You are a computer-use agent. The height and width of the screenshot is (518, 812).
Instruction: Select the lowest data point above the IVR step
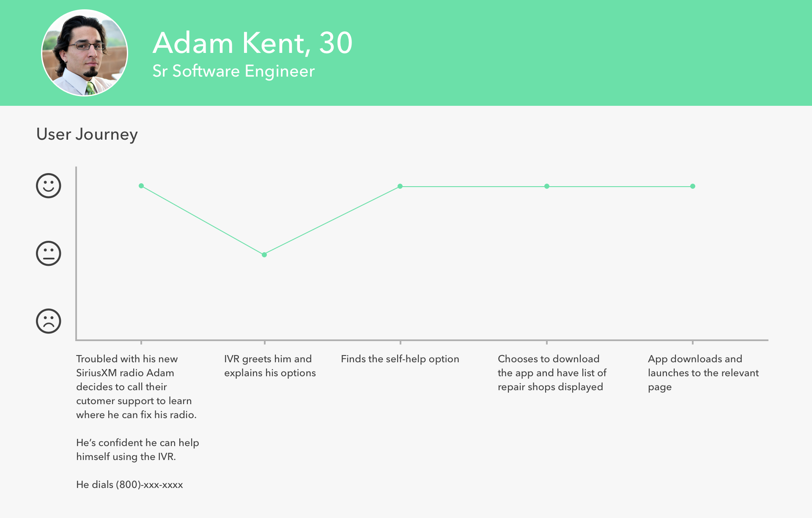264,255
